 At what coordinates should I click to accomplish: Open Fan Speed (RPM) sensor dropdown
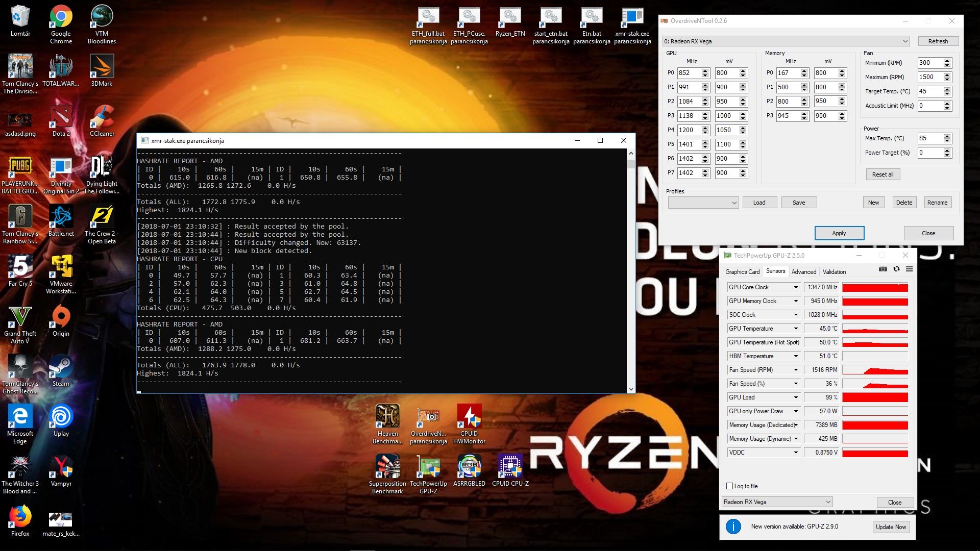(796, 370)
